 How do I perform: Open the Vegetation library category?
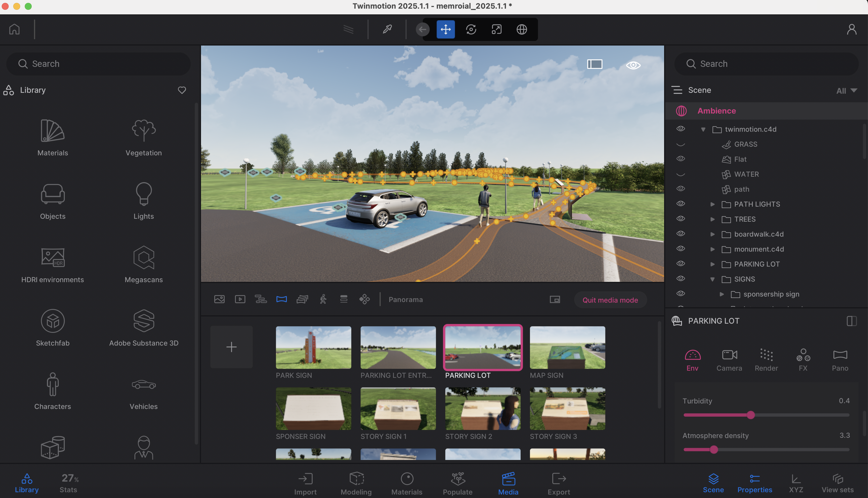point(143,137)
